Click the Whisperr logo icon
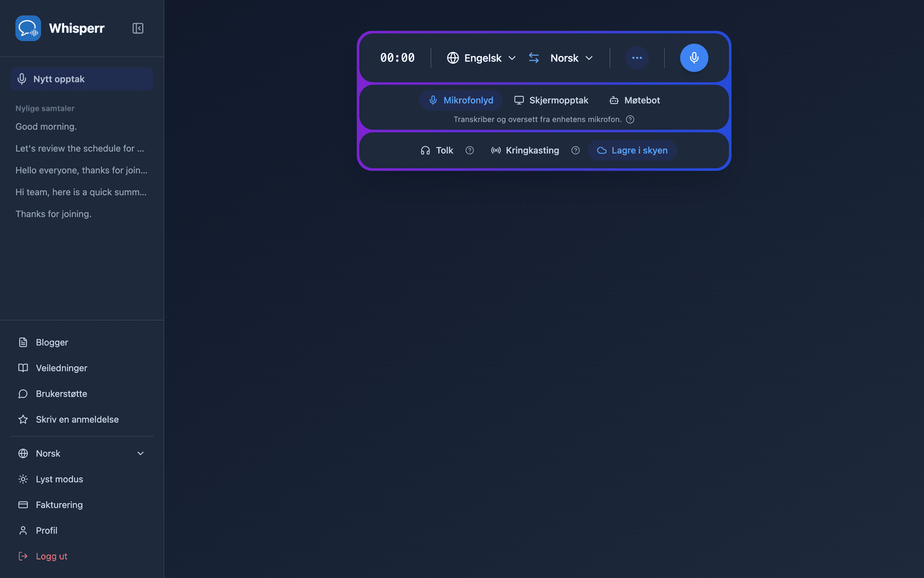The width and height of the screenshot is (924, 578). coord(28,28)
